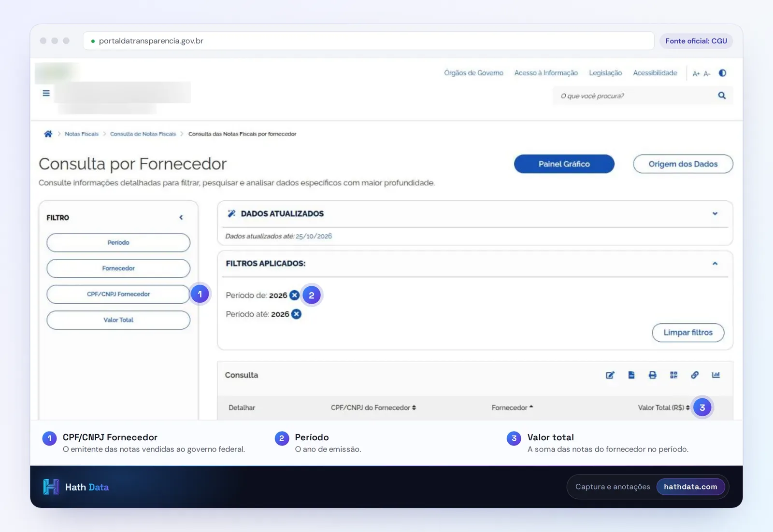Sort by CPF/CNPJ do Fornecedor column

coord(373,407)
